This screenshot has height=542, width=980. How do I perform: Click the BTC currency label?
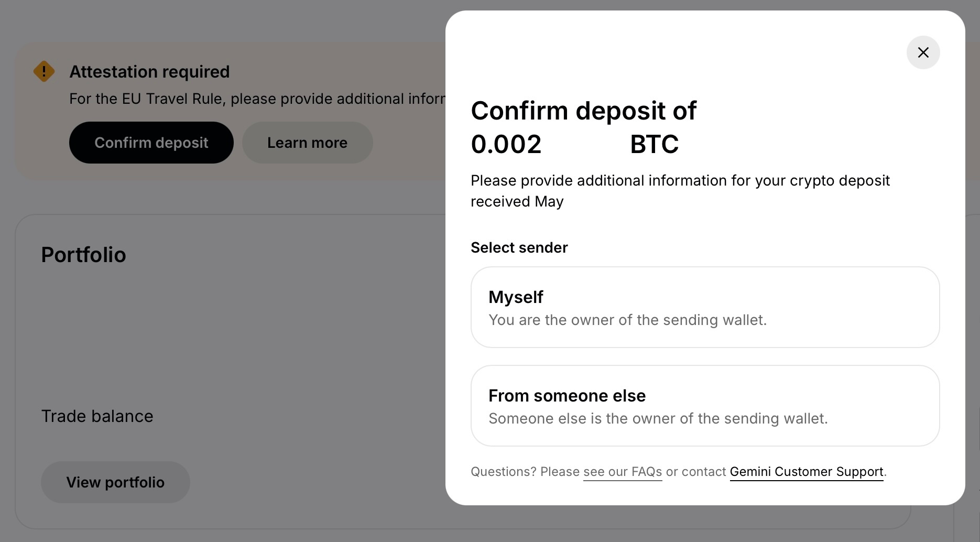coord(654,144)
